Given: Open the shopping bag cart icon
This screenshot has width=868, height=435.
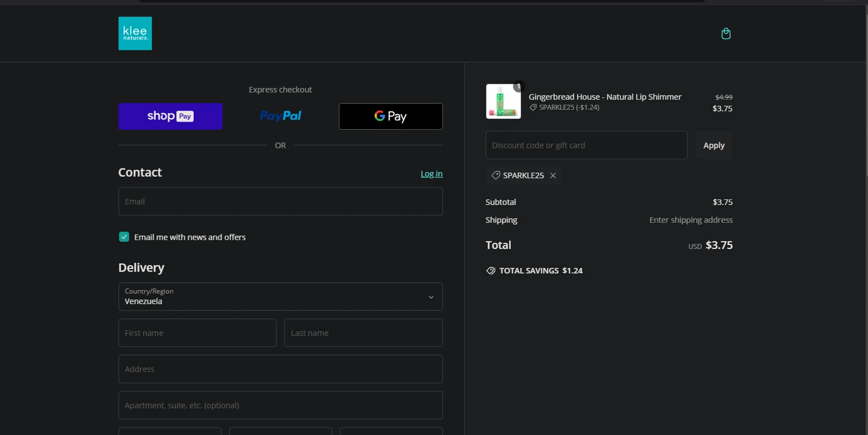Looking at the screenshot, I should coord(726,34).
